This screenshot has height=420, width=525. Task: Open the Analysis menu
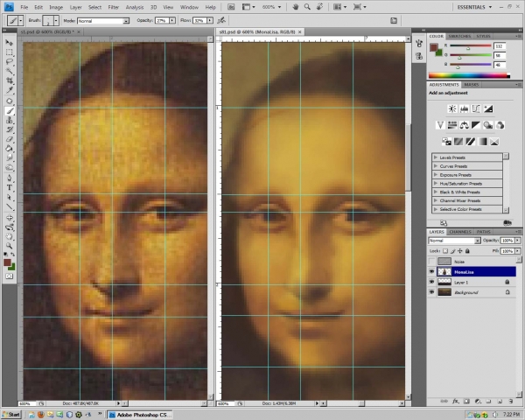(135, 7)
